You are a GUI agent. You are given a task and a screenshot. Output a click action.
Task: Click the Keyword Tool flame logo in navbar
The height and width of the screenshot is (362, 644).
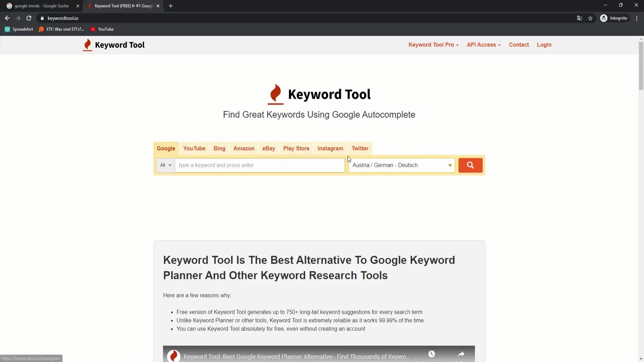[88, 45]
